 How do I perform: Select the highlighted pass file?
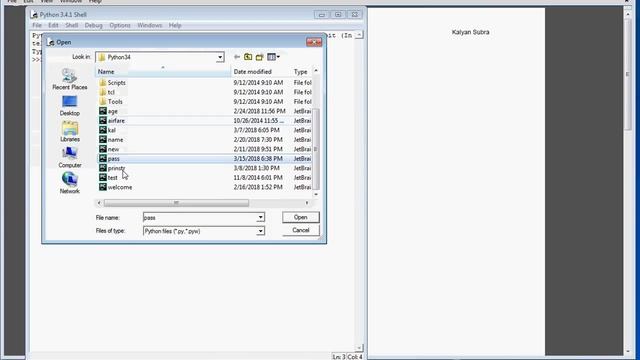pyautogui.click(x=109, y=159)
